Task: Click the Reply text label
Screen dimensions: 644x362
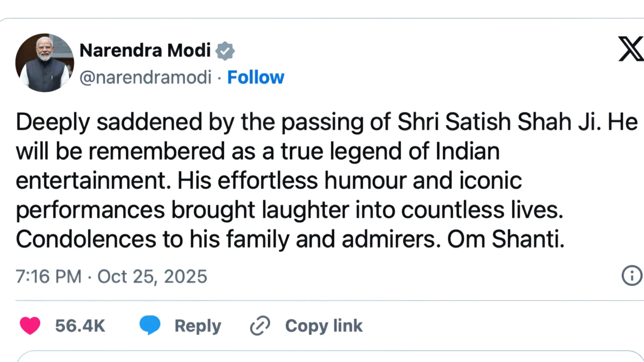Action: tap(198, 326)
